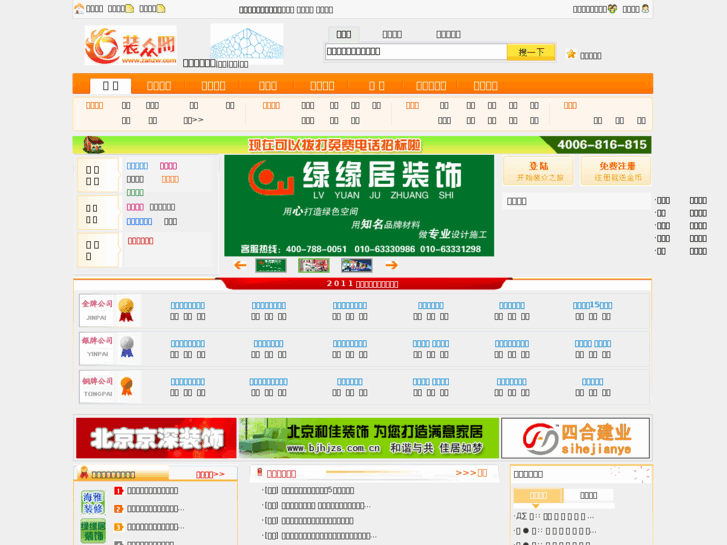The height and width of the screenshot is (545, 727).
Task: Click the silver medal icon
Action: (127, 347)
